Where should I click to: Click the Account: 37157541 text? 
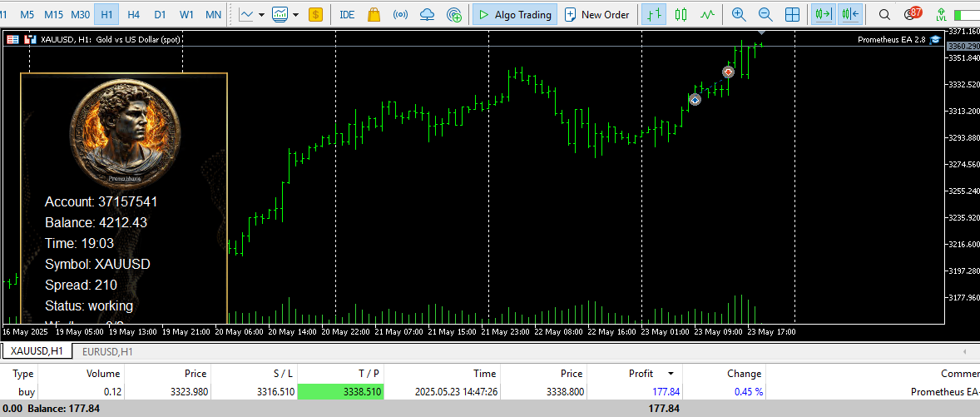click(x=101, y=202)
